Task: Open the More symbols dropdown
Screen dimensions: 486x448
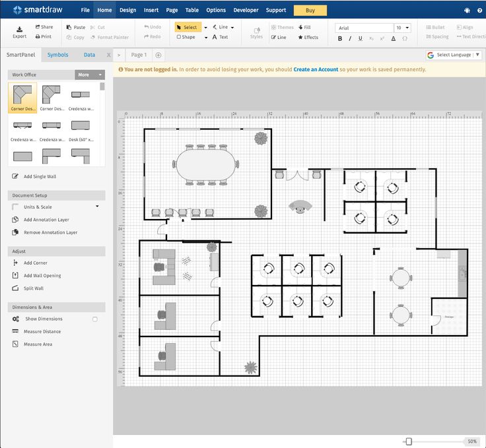Action: [90, 75]
